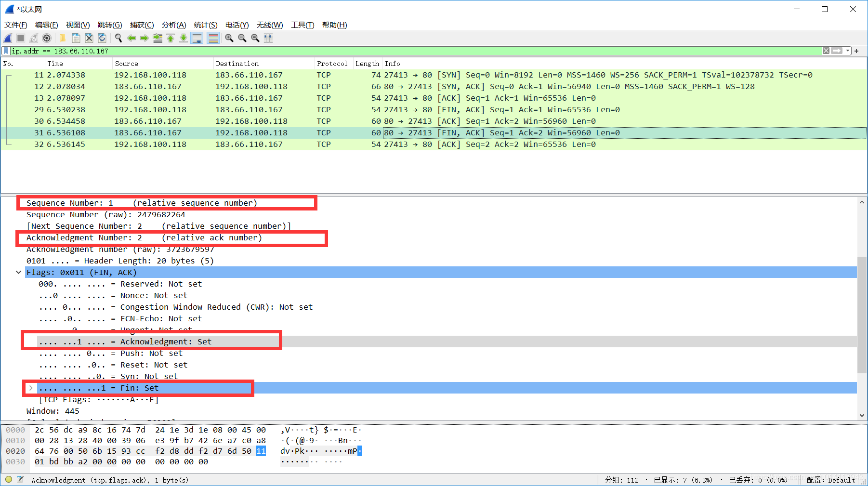Sort packets by Time column

[79, 64]
